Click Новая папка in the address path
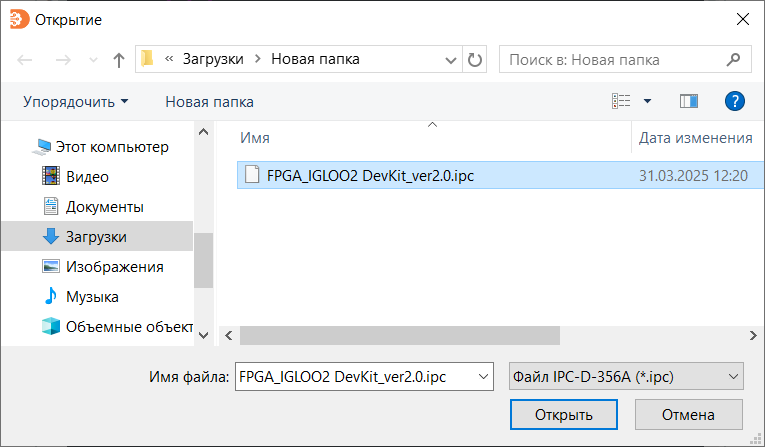This screenshot has height=447, width=765. click(x=315, y=59)
